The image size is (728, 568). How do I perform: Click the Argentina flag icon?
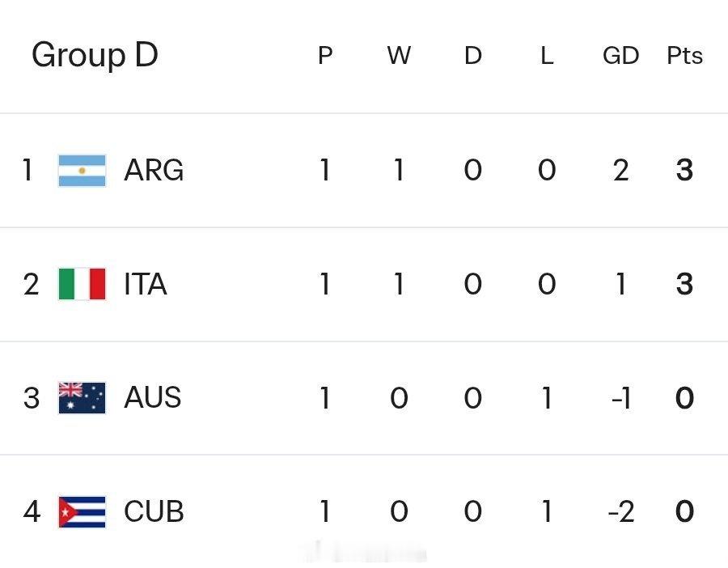coord(82,171)
